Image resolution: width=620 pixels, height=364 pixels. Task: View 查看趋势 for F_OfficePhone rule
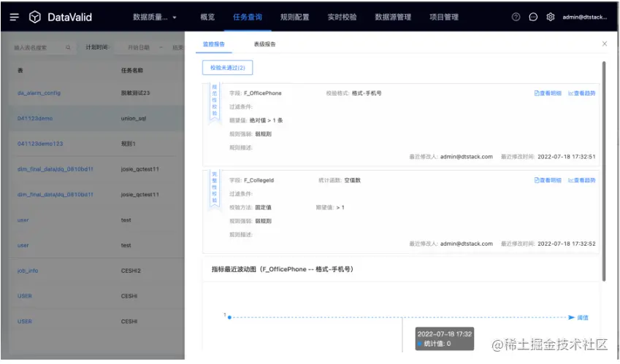coord(581,93)
